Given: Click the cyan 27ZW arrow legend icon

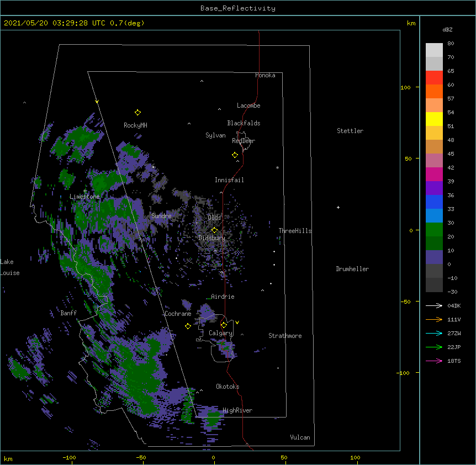Looking at the screenshot, I should (434, 333).
